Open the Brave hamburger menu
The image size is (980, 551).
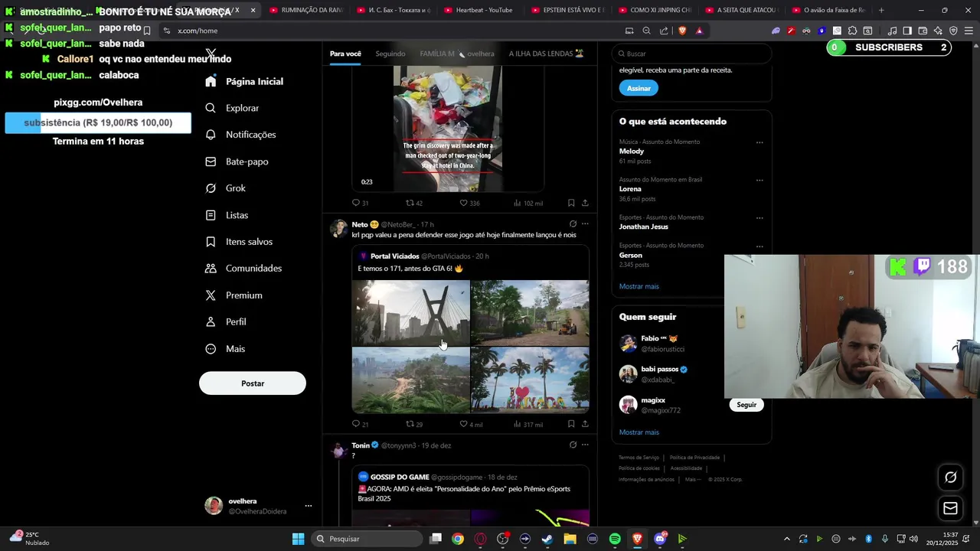click(969, 31)
